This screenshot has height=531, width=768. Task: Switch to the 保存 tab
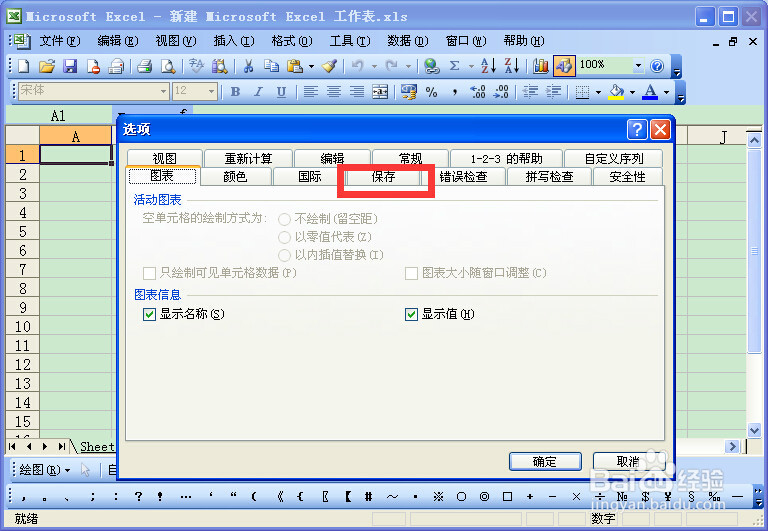pos(383,177)
